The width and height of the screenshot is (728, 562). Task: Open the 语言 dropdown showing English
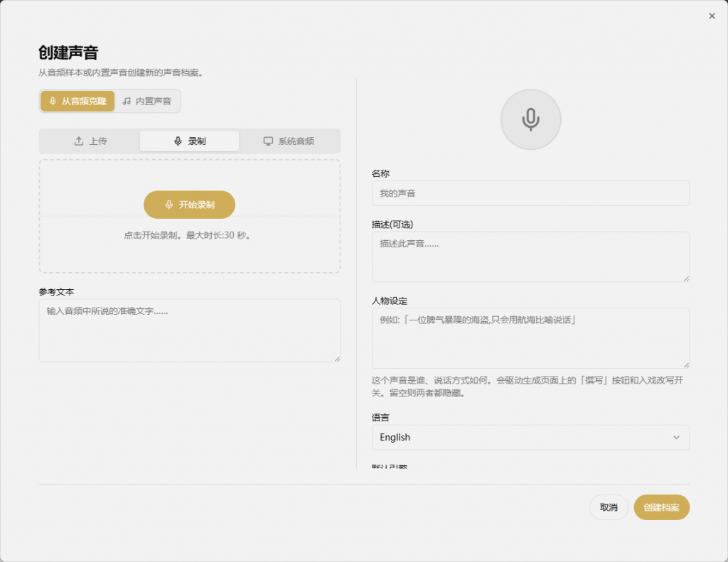click(x=530, y=437)
